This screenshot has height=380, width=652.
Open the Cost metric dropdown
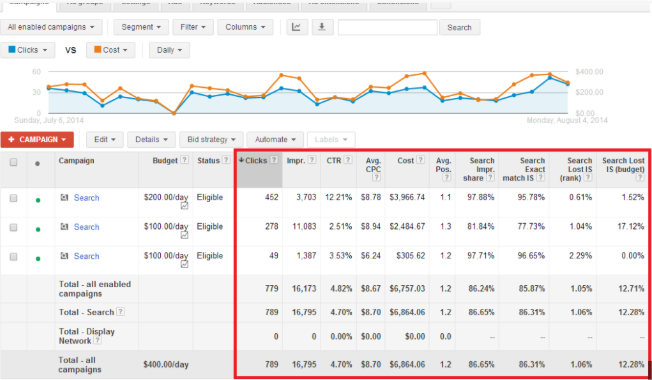point(111,50)
